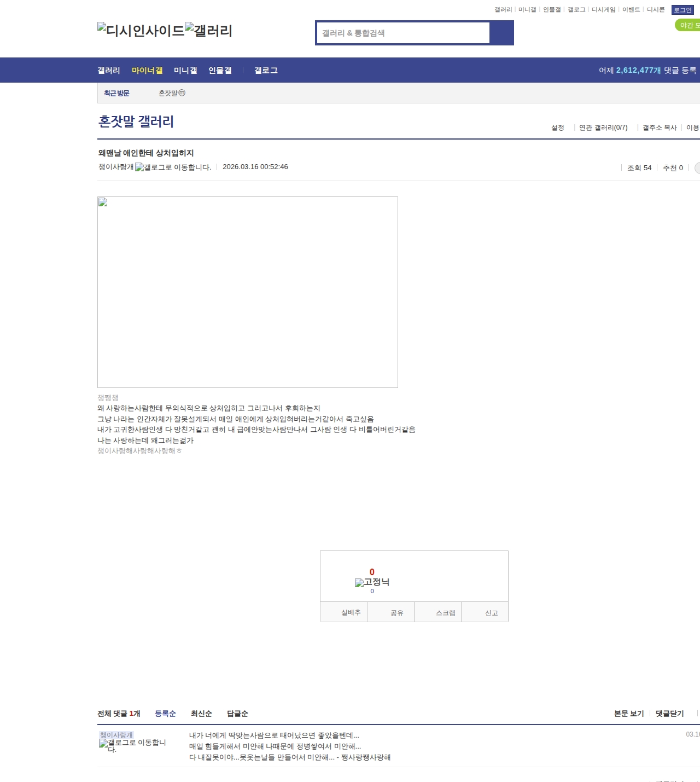This screenshot has width=700, height=782.
Task: Select 갤로그 in the blue navigation bar
Action: pyautogui.click(x=266, y=70)
